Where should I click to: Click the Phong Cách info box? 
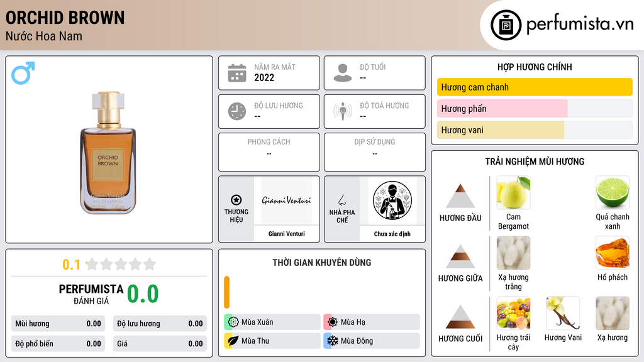[x=269, y=152]
